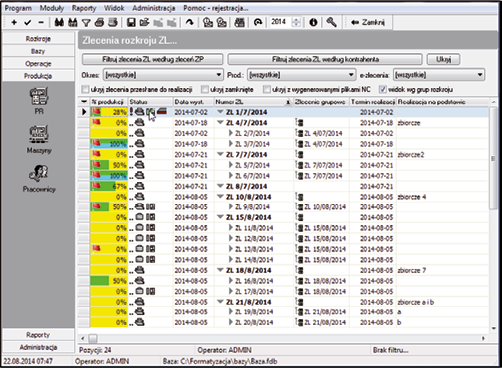Open the 'Pomoc - rejestracja...' menu
This screenshot has width=502, height=370.
(x=216, y=8)
